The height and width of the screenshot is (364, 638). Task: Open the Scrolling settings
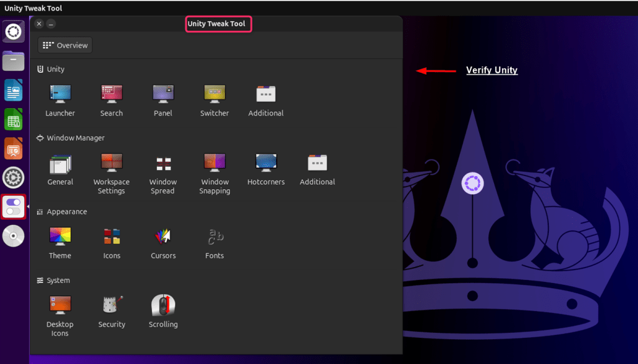pyautogui.click(x=163, y=305)
